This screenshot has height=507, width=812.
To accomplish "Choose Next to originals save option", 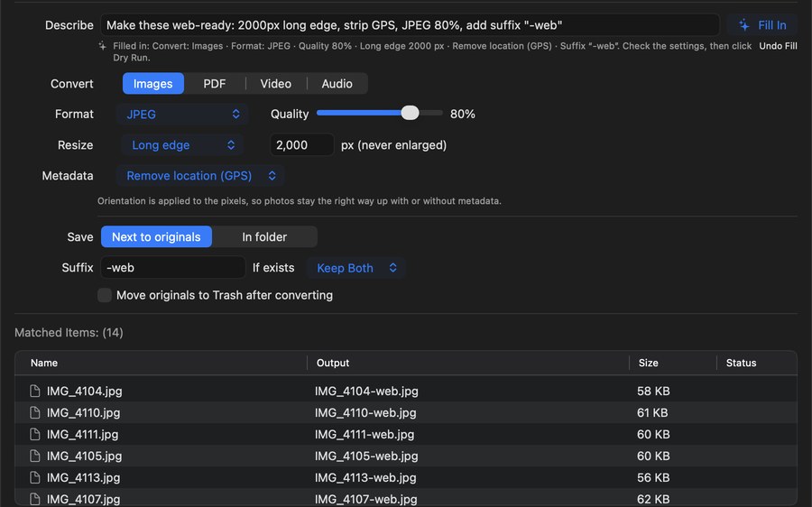I will [x=156, y=236].
